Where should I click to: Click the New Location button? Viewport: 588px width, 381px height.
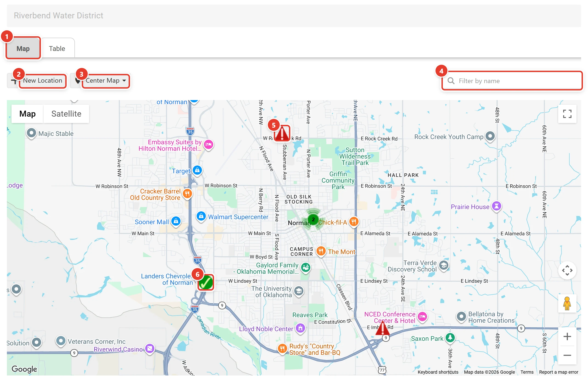pyautogui.click(x=37, y=81)
